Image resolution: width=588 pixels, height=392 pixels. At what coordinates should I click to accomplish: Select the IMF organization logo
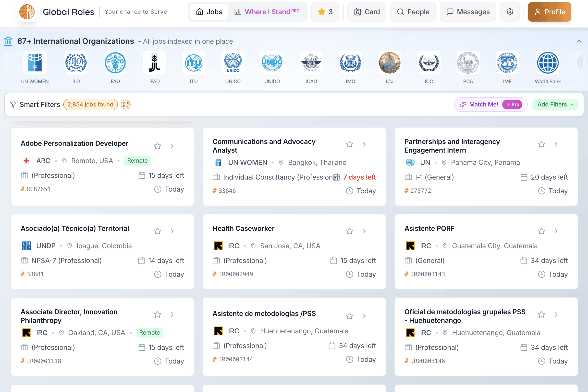point(507,63)
